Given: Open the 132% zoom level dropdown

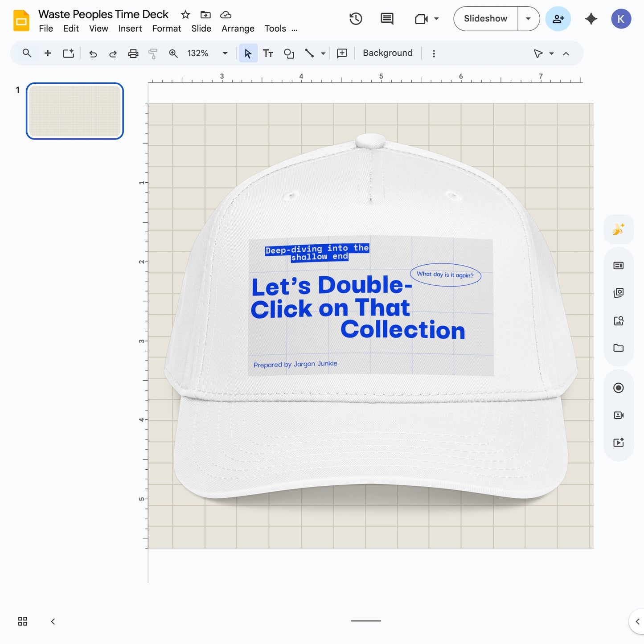Looking at the screenshot, I should pyautogui.click(x=207, y=53).
